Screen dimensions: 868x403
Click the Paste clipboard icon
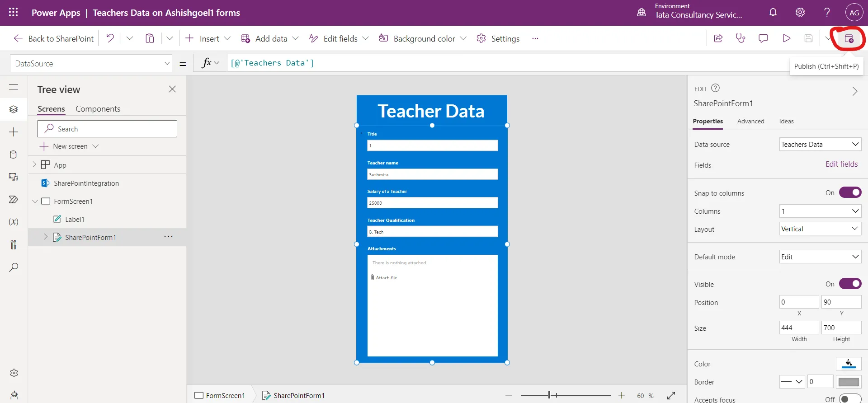tap(150, 38)
